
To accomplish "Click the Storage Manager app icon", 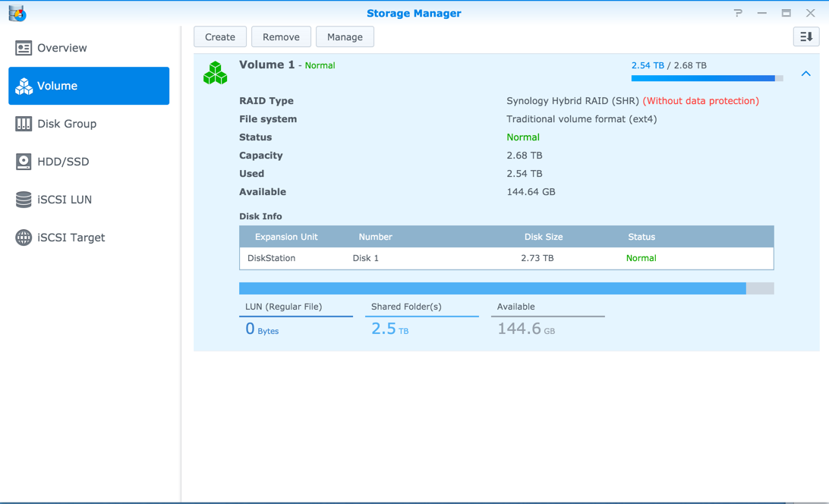I will pyautogui.click(x=17, y=13).
